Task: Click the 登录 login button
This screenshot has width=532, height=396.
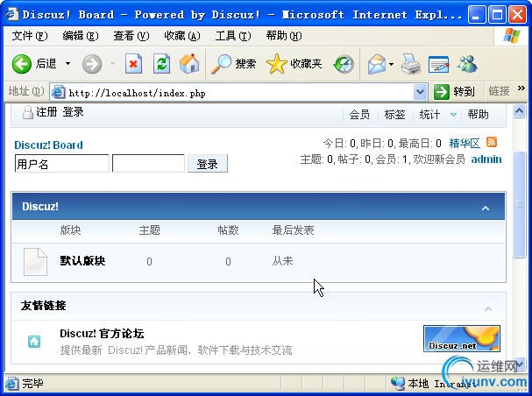Action: point(208,164)
